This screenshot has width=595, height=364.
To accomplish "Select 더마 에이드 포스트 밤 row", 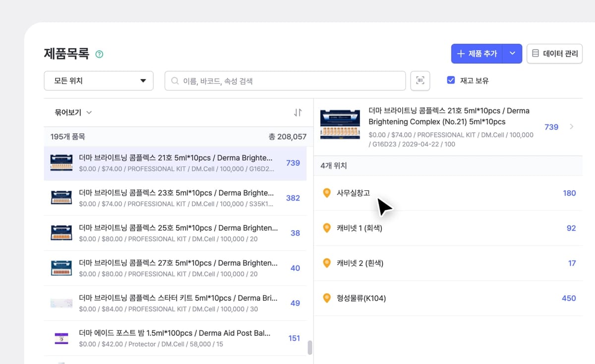I will [x=176, y=338].
